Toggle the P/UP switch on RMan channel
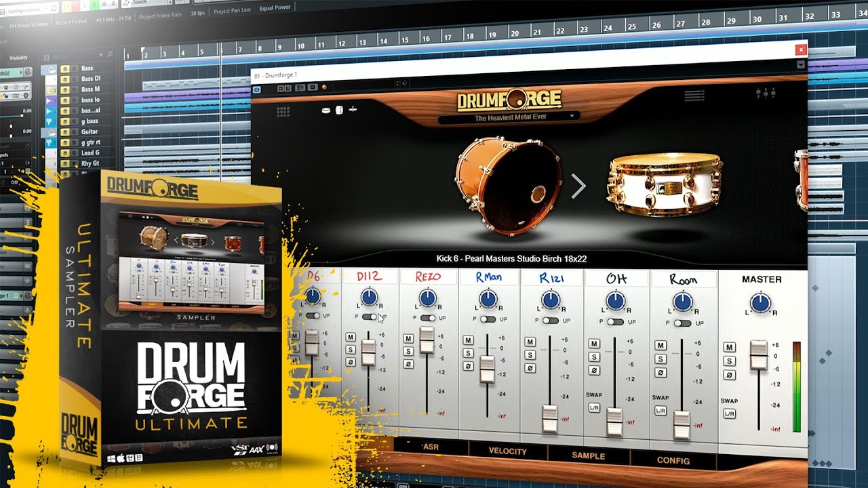The image size is (868, 488). tap(488, 319)
